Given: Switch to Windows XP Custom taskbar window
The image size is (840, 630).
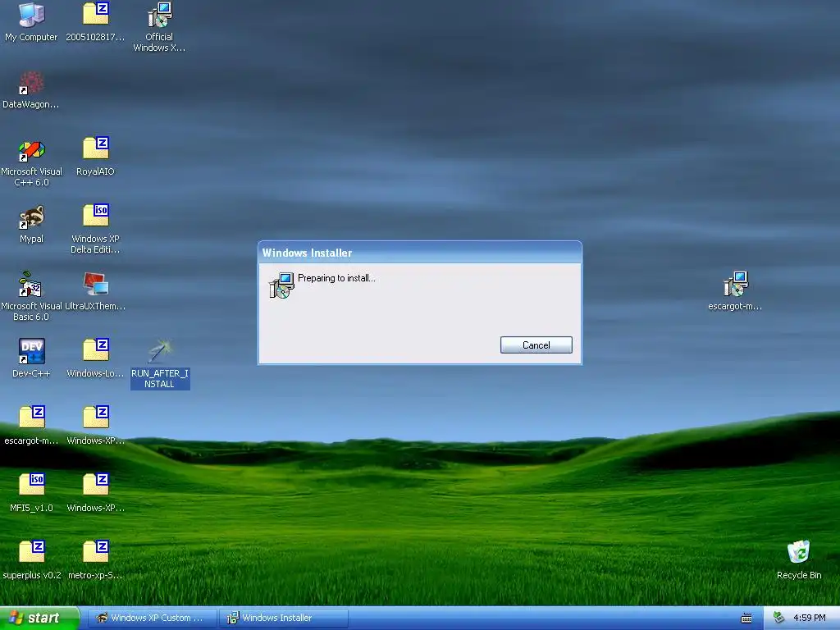Looking at the screenshot, I should click(152, 618).
